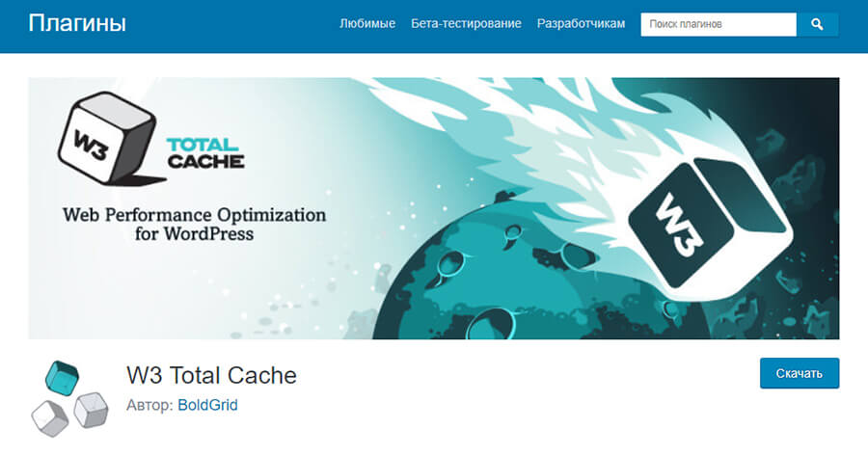Click the 'W3 Total Cache' plugin title
Viewport: 868px width, 456px height.
point(211,375)
